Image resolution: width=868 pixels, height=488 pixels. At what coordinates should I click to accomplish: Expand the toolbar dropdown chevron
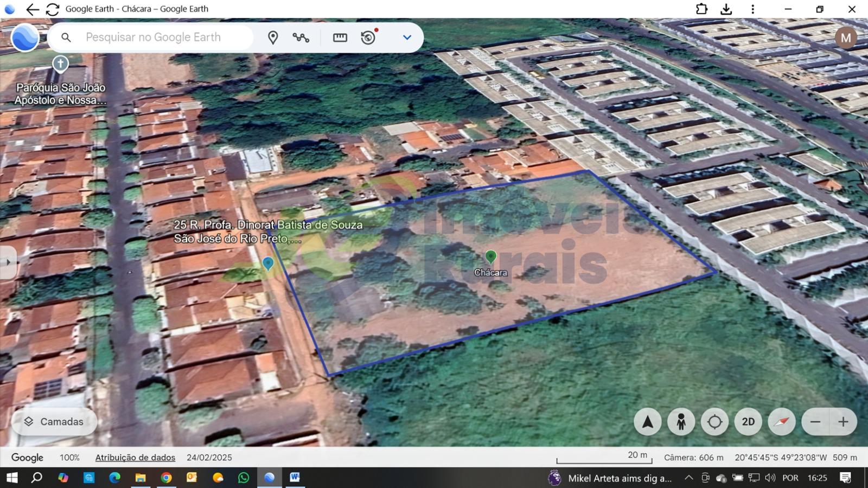(407, 37)
